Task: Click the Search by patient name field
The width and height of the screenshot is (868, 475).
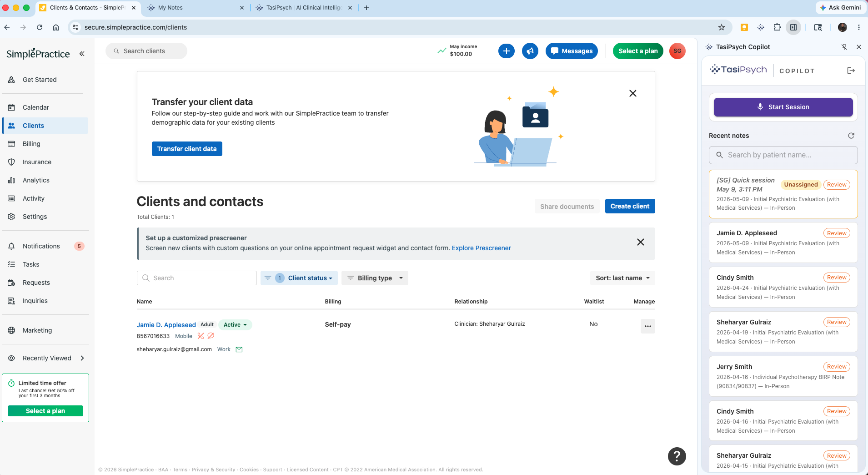Action: coord(783,155)
